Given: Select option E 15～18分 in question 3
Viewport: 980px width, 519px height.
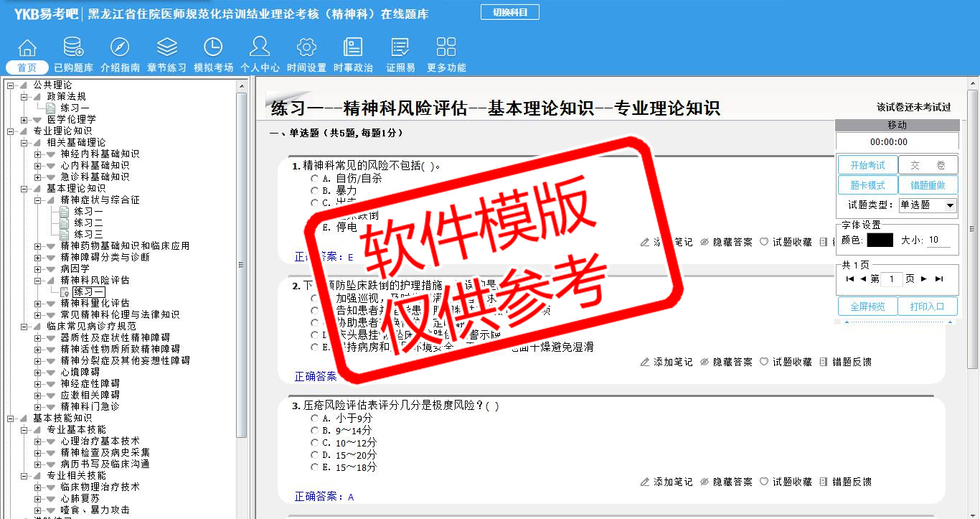Looking at the screenshot, I should [314, 467].
